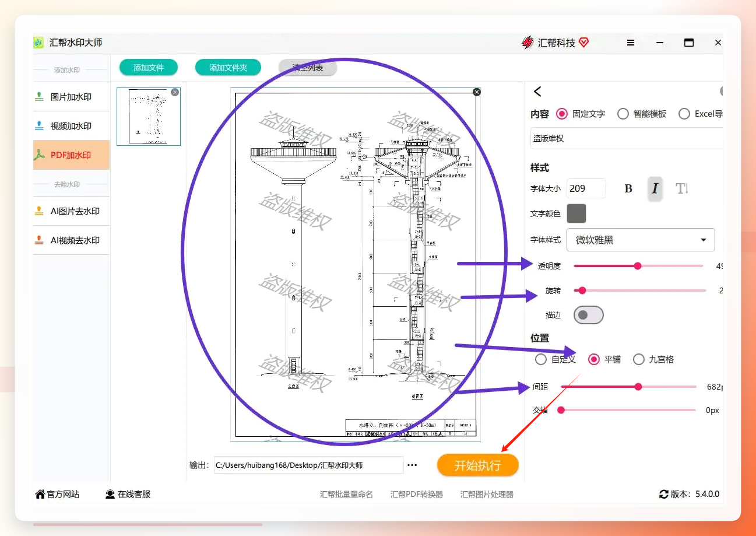
Task: Click the 文字颜色 gray color swatch
Action: (576, 213)
